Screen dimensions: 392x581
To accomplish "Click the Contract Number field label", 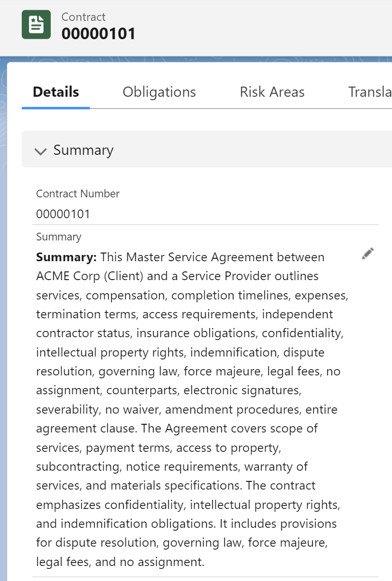I will point(78,194).
